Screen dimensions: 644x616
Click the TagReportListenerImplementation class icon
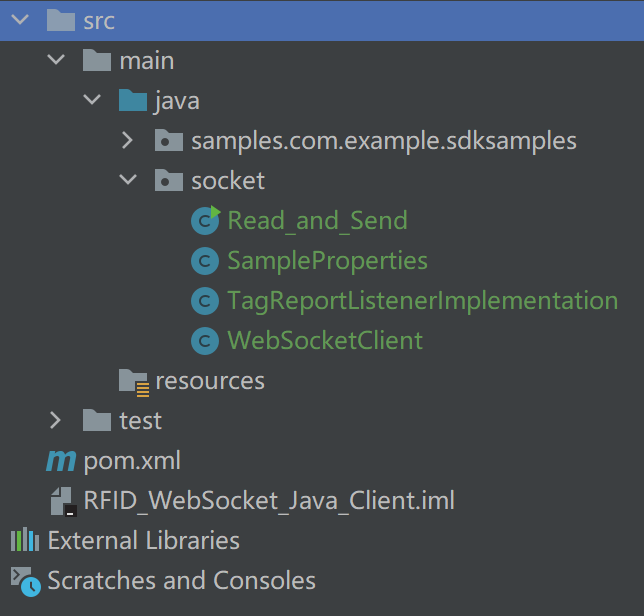(x=205, y=301)
